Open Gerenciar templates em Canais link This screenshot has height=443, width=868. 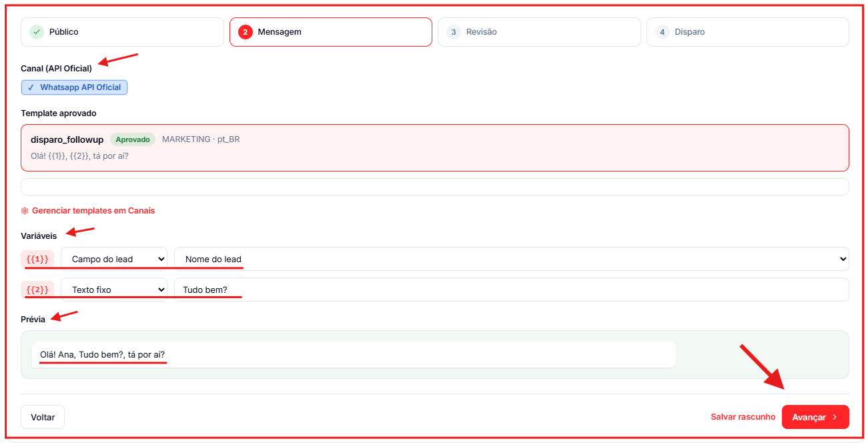[x=88, y=211]
